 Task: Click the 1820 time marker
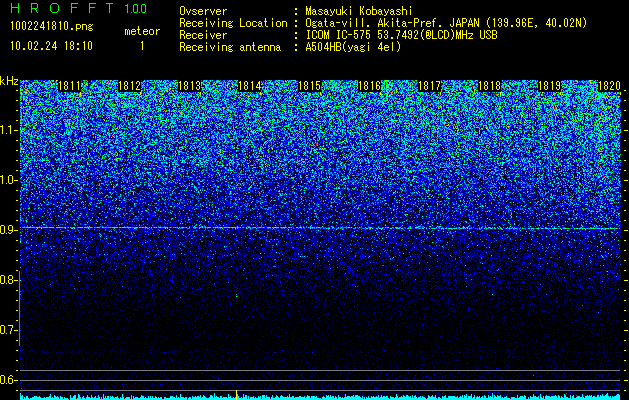point(610,86)
